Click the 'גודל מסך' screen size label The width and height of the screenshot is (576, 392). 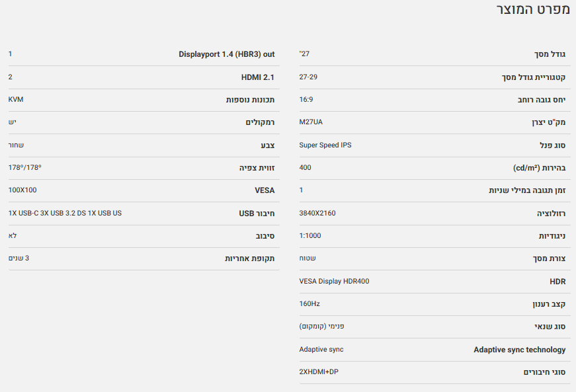[550, 54]
